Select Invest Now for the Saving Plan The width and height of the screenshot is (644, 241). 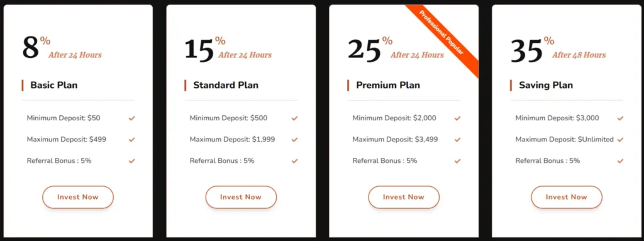click(x=567, y=197)
